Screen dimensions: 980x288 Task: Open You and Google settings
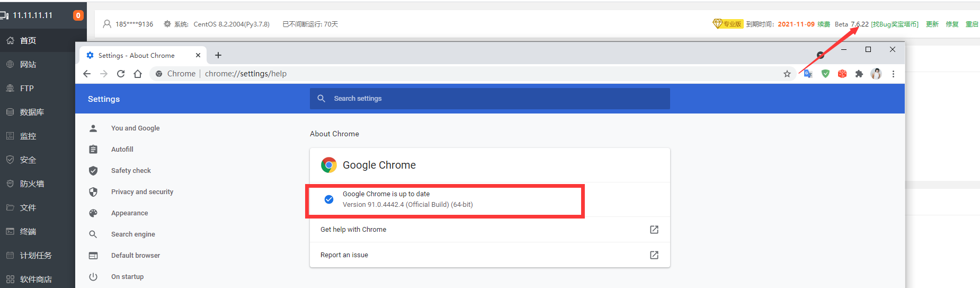pos(135,128)
